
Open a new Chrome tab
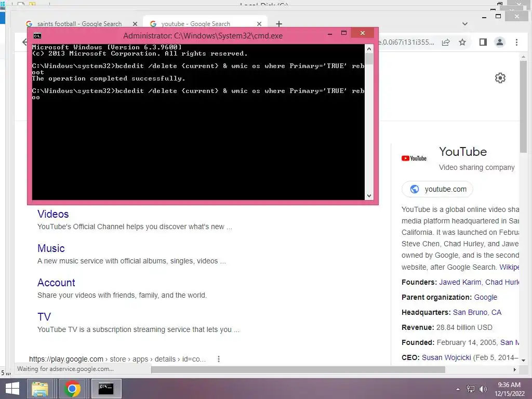[x=279, y=24]
